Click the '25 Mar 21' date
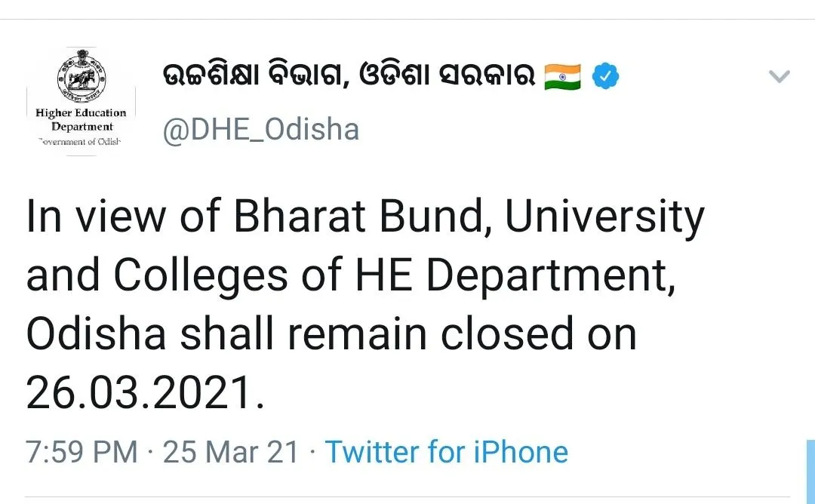The width and height of the screenshot is (815, 504). pyautogui.click(x=231, y=451)
